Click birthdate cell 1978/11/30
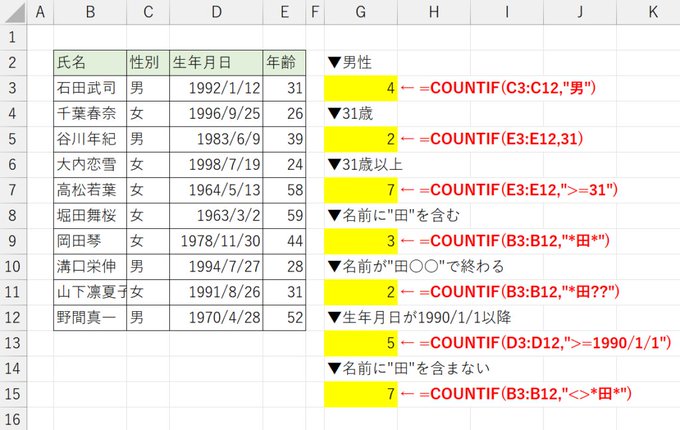Screen dimensions: 680x430 coord(216,241)
